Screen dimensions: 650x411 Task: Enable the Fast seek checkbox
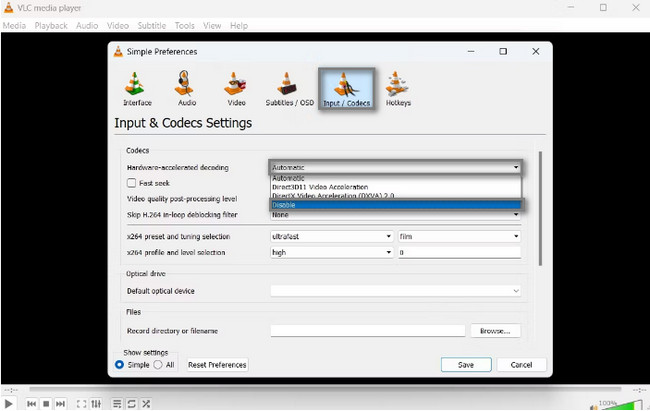[131, 183]
